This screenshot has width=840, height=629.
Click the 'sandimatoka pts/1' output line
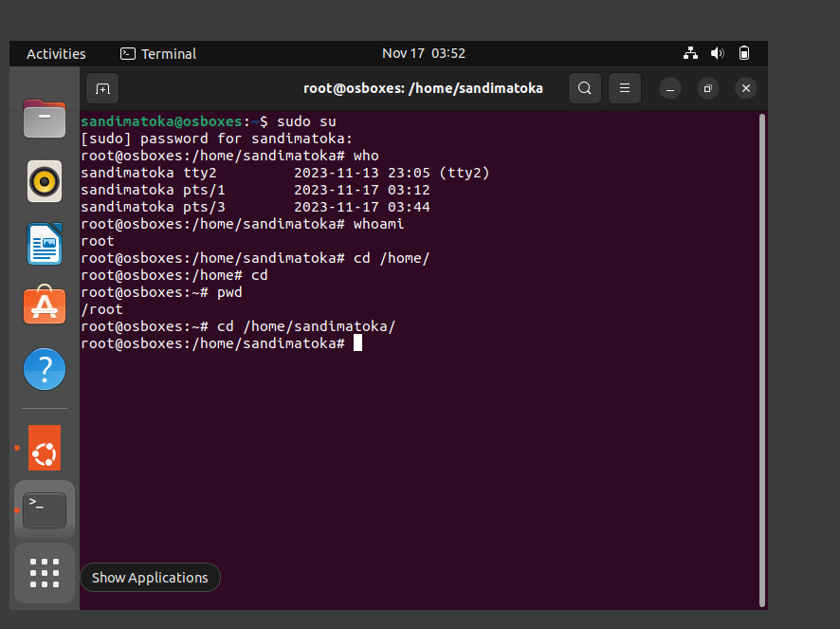click(x=255, y=190)
